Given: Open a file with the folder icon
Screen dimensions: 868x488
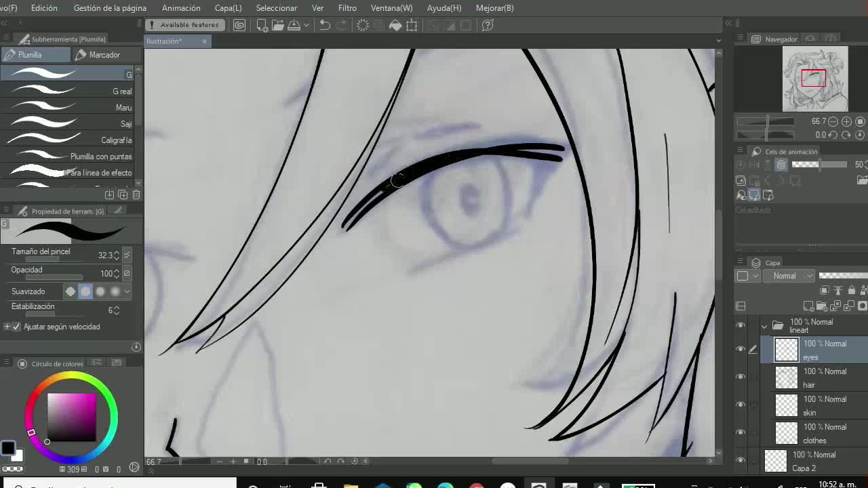Looking at the screenshot, I should click(x=278, y=25).
